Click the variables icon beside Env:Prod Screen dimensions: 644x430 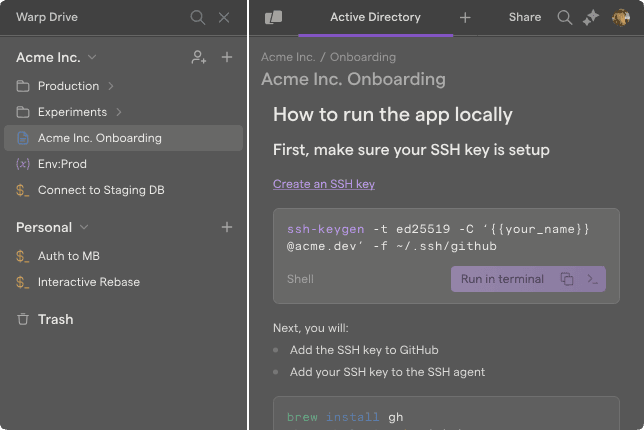point(23,164)
